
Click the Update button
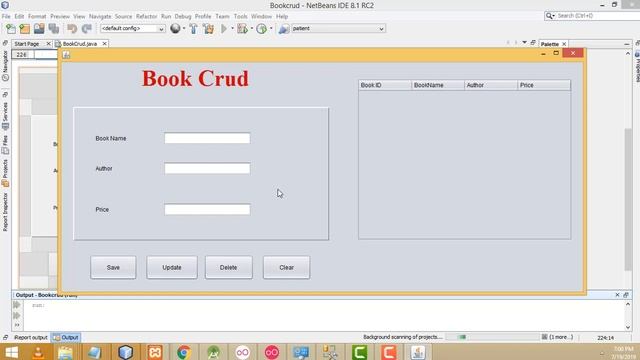(172, 267)
